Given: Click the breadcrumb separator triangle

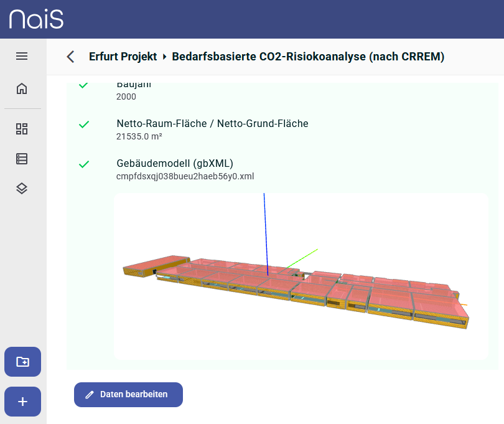Looking at the screenshot, I should pyautogui.click(x=164, y=57).
